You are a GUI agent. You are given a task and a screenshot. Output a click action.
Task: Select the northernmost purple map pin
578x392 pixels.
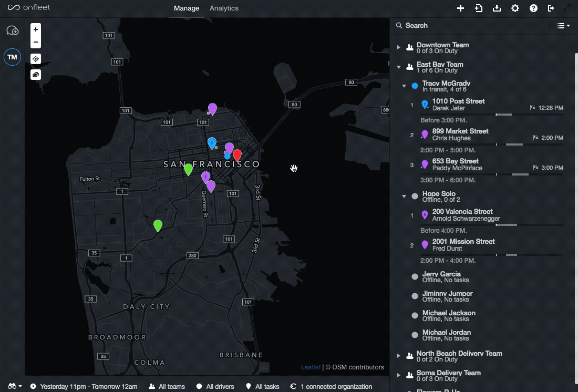(212, 109)
